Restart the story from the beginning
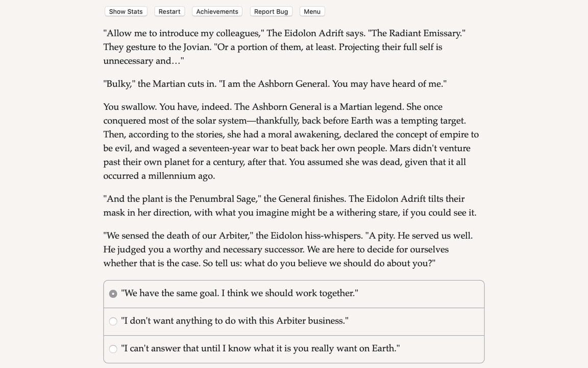Viewport: 588px width, 368px height. tap(169, 11)
